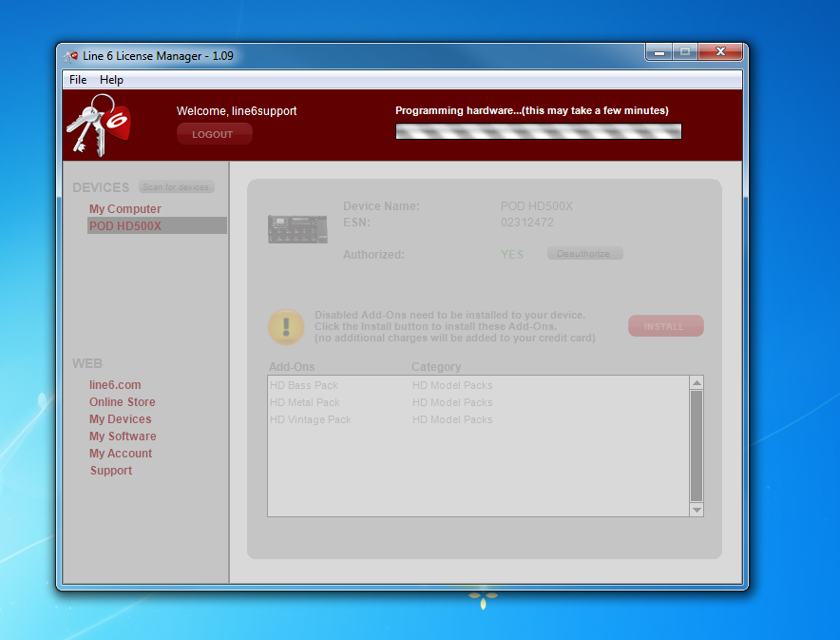Image resolution: width=840 pixels, height=640 pixels.
Task: Open the line6.com web link
Action: [x=115, y=385]
